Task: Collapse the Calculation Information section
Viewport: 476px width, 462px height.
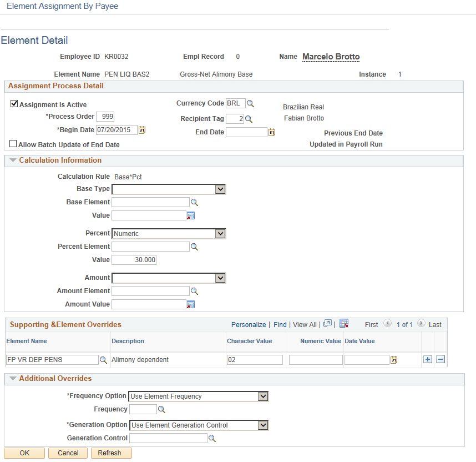Action: (13, 160)
